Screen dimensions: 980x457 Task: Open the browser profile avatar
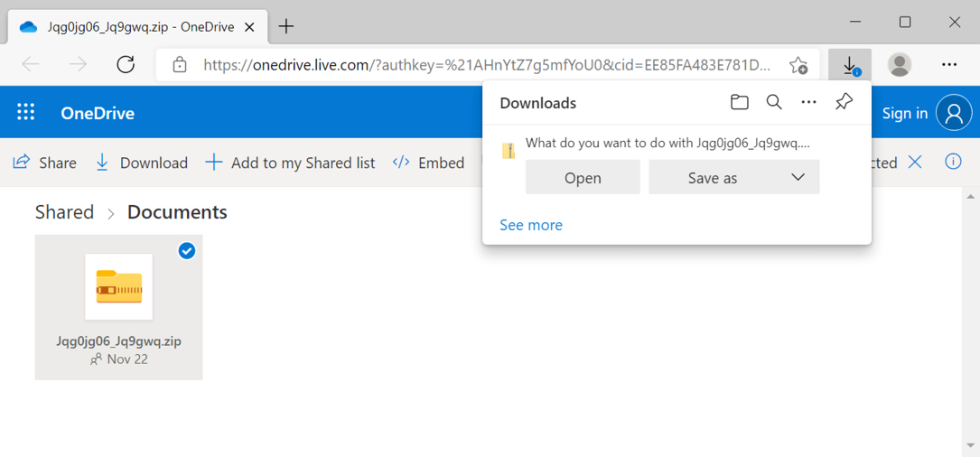click(900, 64)
